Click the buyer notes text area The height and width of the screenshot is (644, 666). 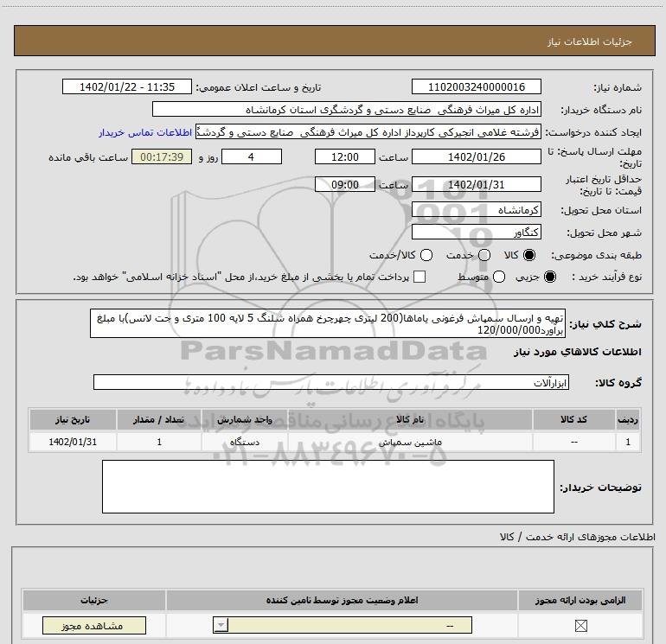328,487
